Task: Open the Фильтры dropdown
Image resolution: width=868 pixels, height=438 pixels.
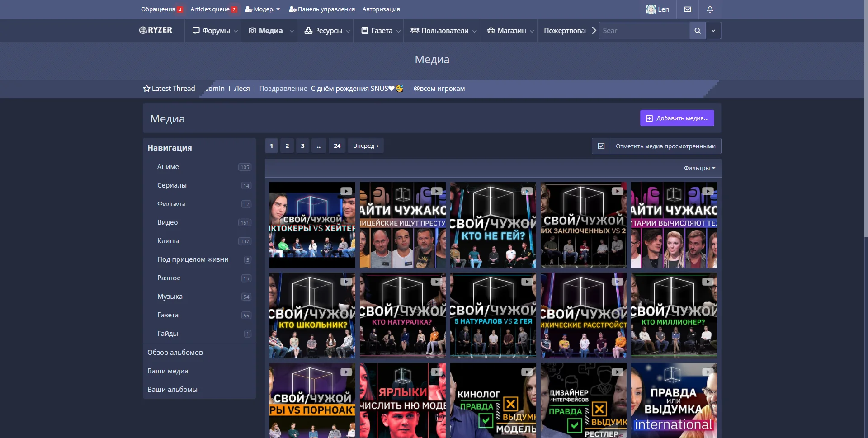Action: [x=699, y=168]
